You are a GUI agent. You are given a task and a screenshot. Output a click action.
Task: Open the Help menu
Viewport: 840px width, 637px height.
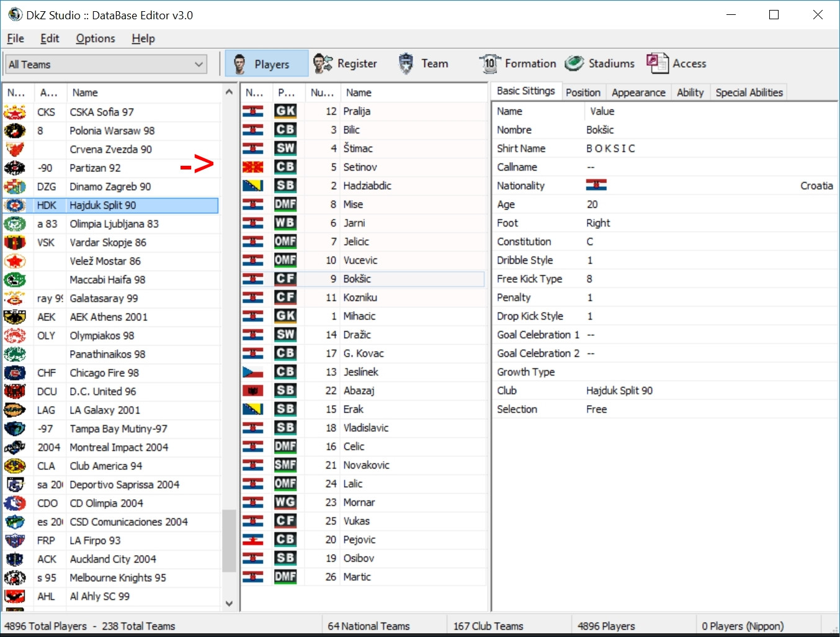(x=143, y=38)
